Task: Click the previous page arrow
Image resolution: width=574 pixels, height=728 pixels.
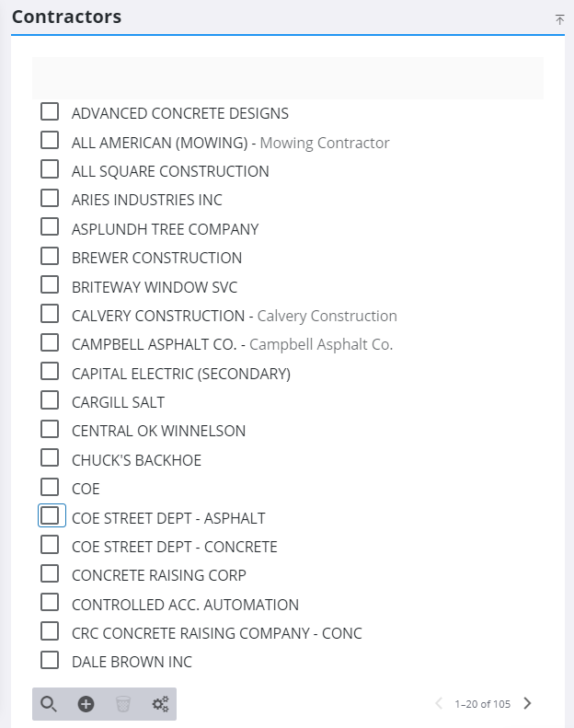Action: pos(439,704)
